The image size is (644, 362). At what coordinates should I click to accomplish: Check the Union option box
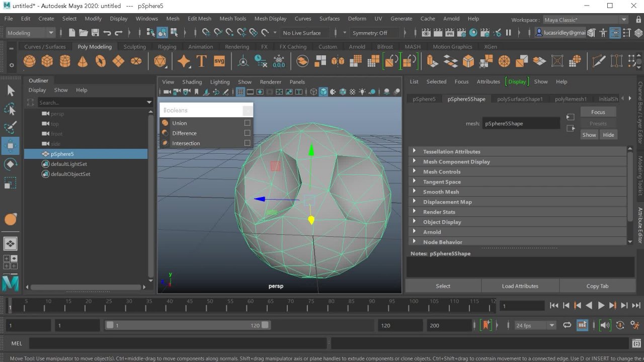(x=247, y=123)
